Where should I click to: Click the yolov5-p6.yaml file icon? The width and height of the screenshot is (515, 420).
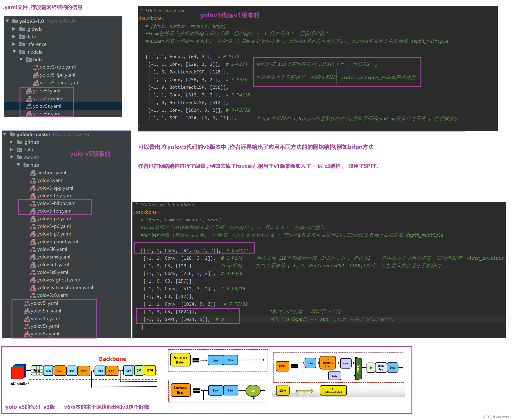[33, 226]
